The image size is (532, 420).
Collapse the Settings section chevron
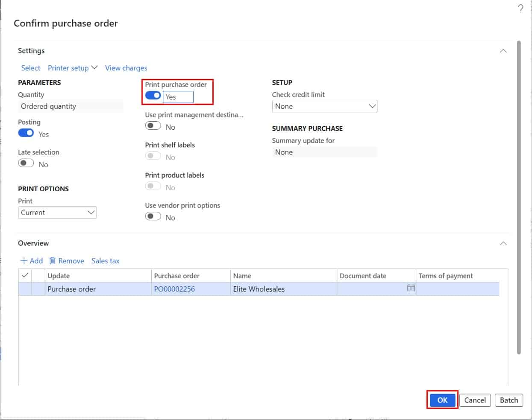503,51
